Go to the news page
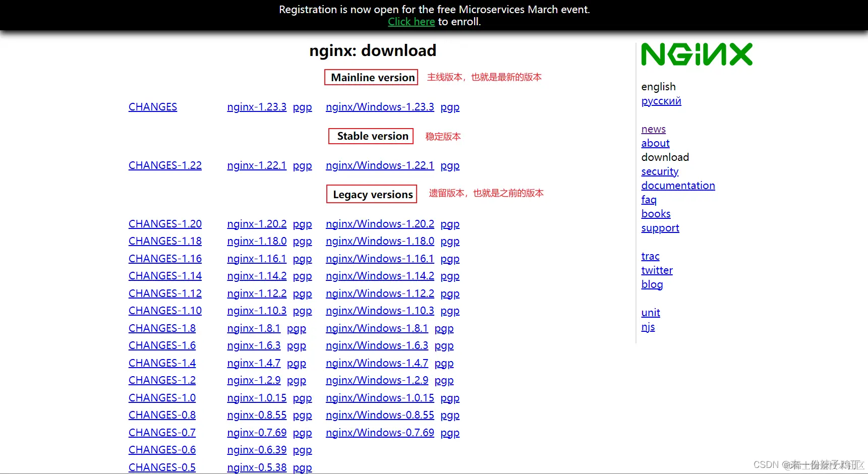868x474 pixels. [x=654, y=129]
